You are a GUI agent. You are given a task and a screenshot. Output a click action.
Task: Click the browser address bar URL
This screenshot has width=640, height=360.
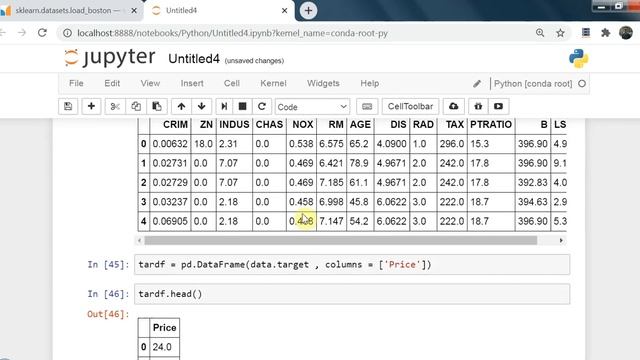233,33
